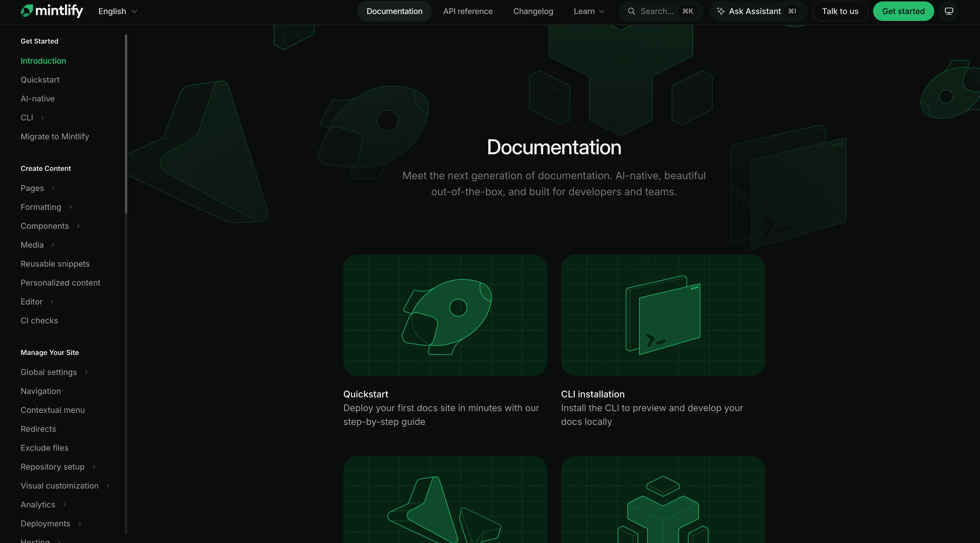Expand the Components sidebar group
Viewport: 980px width, 543px height.
(50, 226)
